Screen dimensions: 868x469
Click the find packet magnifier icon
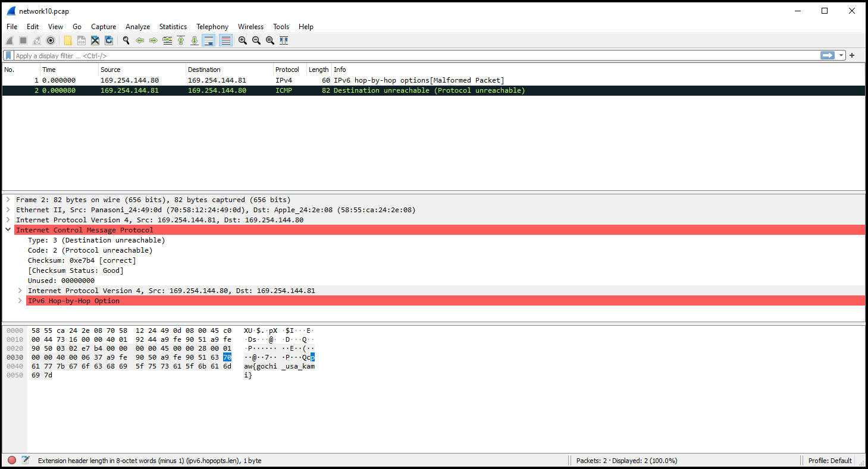126,40
